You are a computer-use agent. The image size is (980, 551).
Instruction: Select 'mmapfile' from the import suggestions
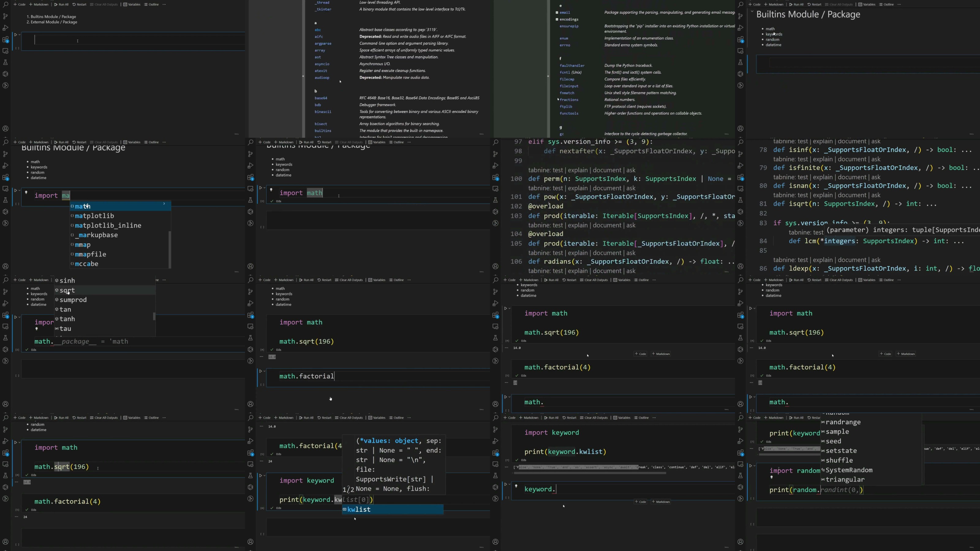pos(120,254)
